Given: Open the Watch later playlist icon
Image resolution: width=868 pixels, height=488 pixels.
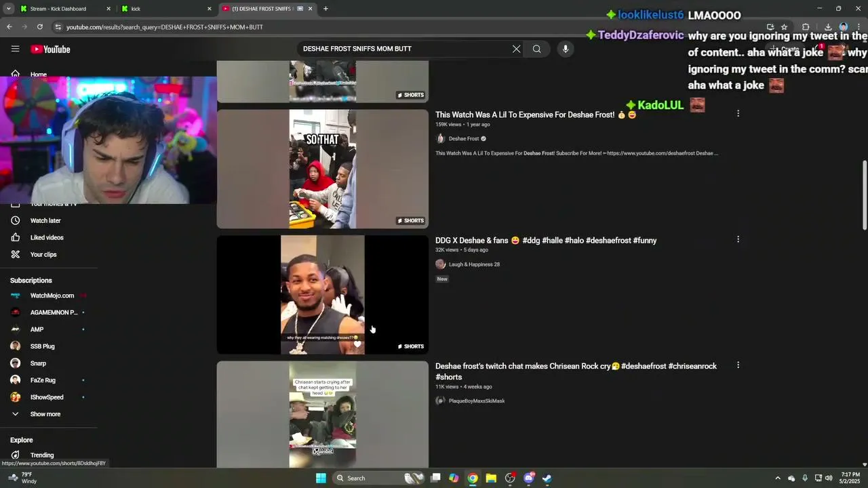Looking at the screenshot, I should [x=16, y=220].
